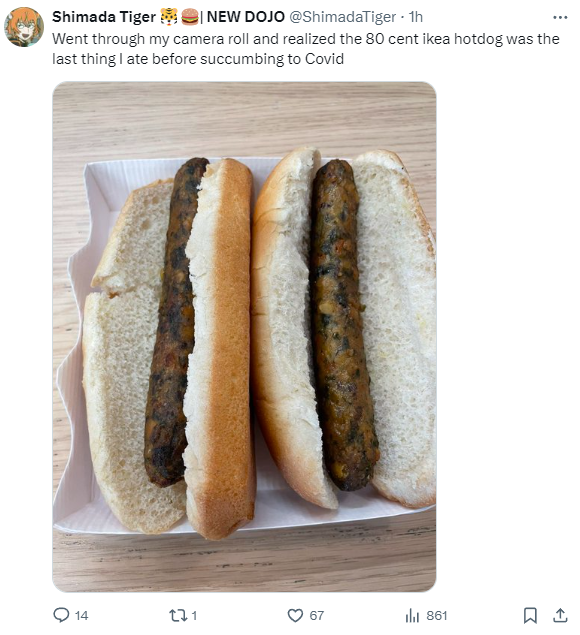Click the 1h timestamp link
This screenshot has height=635, width=580.
(x=416, y=17)
